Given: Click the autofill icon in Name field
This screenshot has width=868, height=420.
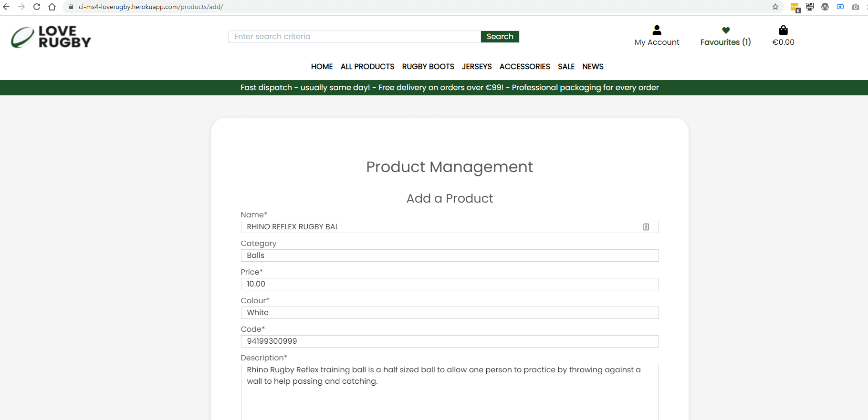Looking at the screenshot, I should pos(646,227).
